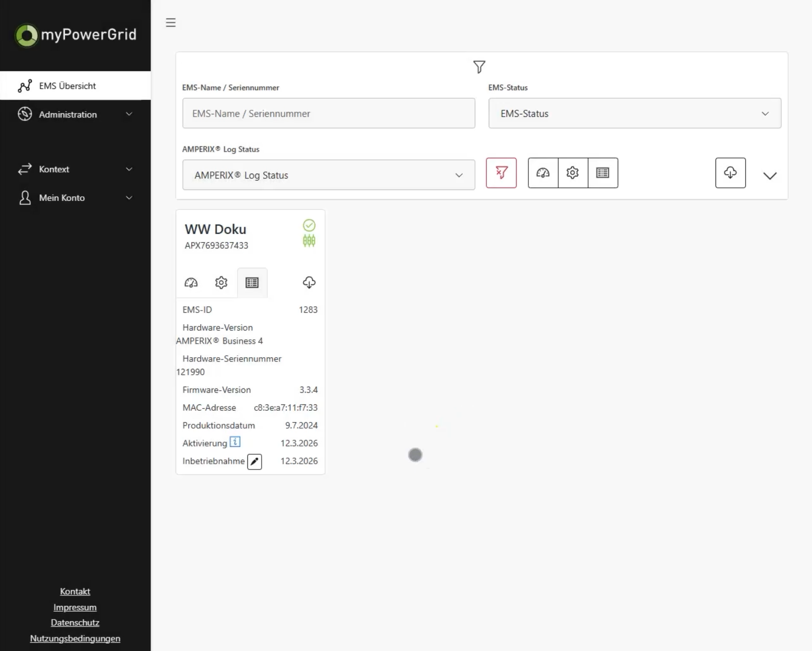Screen dimensions: 812x651
Task: Edit Inbetriebnahme date with pencil icon
Action: click(x=254, y=462)
